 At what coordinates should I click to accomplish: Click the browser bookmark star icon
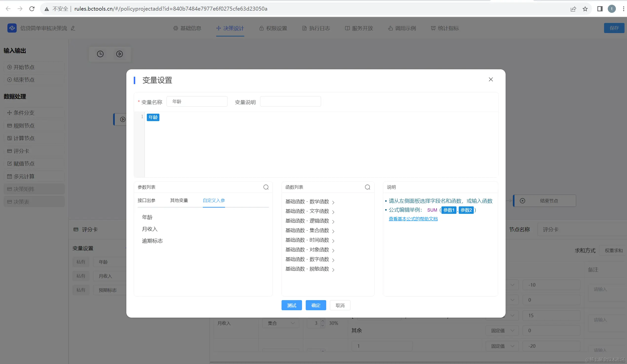(585, 9)
